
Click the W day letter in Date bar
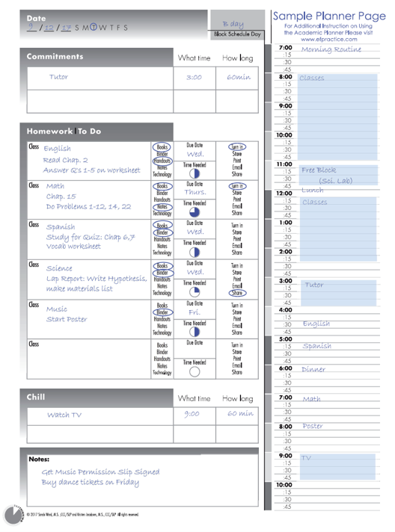click(102, 28)
